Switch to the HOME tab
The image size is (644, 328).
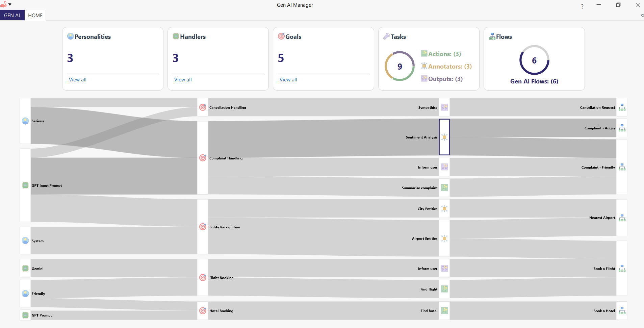tap(35, 15)
